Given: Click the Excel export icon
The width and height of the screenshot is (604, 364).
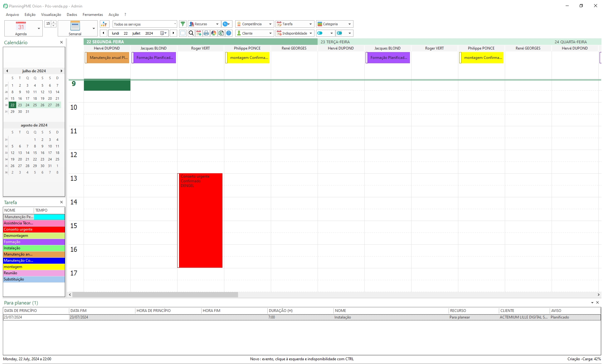Looking at the screenshot, I should (221, 33).
